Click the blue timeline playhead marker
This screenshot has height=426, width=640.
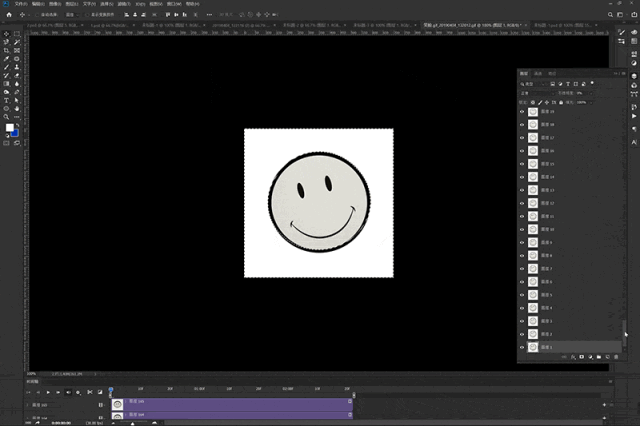pos(110,390)
